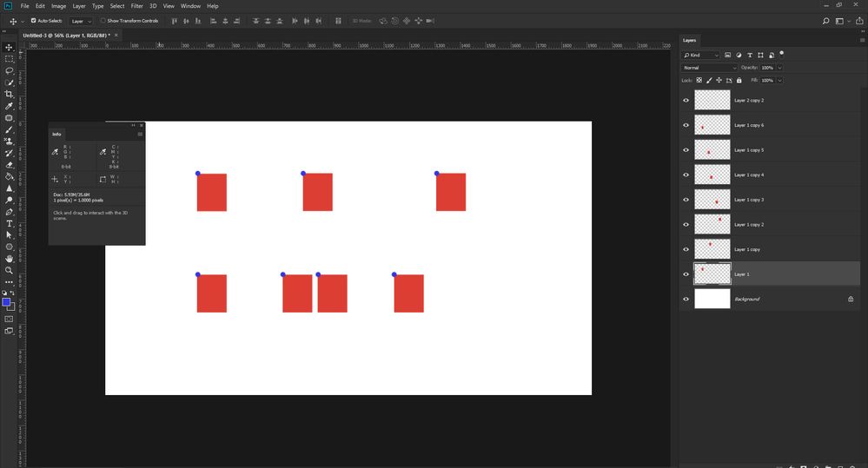Open the Move tool preset picker arrow
Image resolution: width=868 pixels, height=468 pixels.
point(23,21)
